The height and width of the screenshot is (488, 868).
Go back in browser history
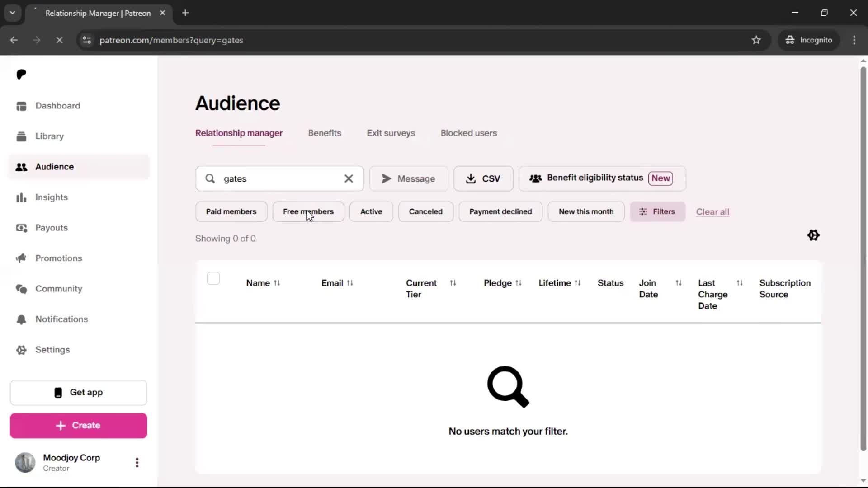coord(14,40)
